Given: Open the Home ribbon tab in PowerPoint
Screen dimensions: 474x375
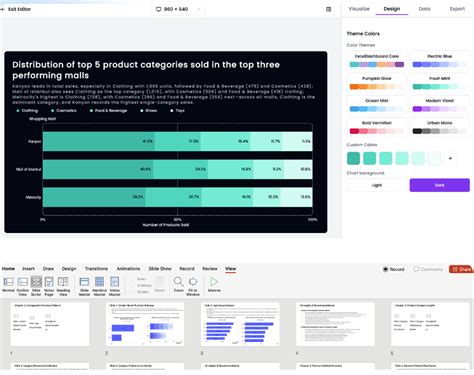Looking at the screenshot, I should pyautogui.click(x=8, y=269).
